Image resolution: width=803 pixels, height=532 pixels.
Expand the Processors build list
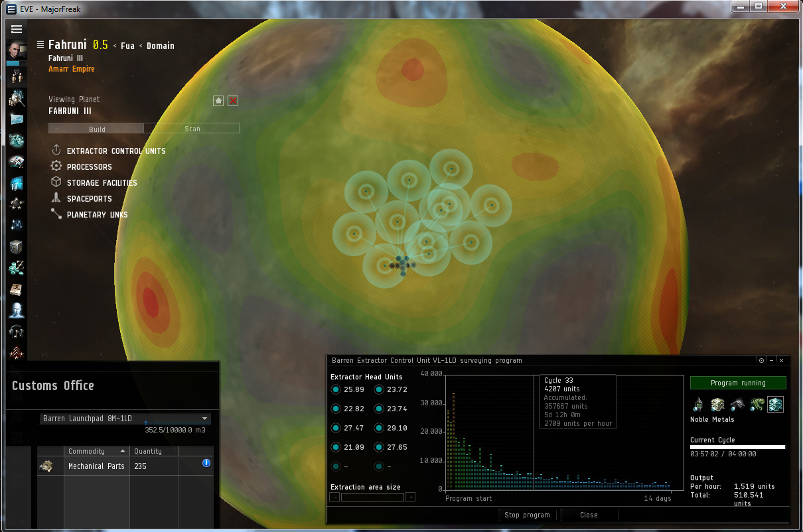[x=82, y=166]
